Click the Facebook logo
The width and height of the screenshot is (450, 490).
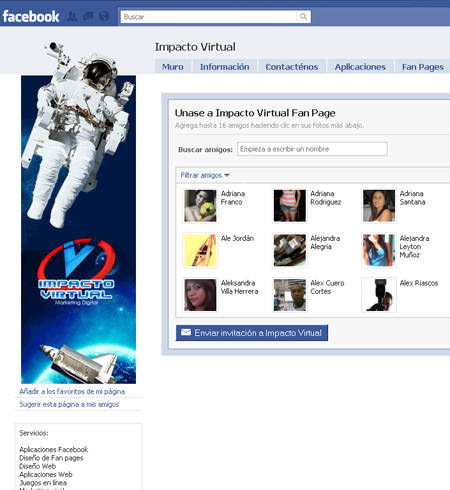coord(31,16)
